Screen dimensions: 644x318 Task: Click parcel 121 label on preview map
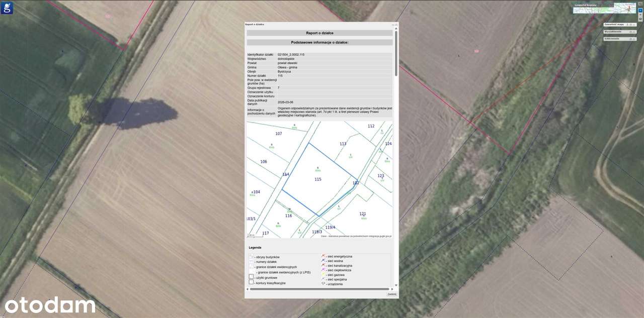pos(363,214)
